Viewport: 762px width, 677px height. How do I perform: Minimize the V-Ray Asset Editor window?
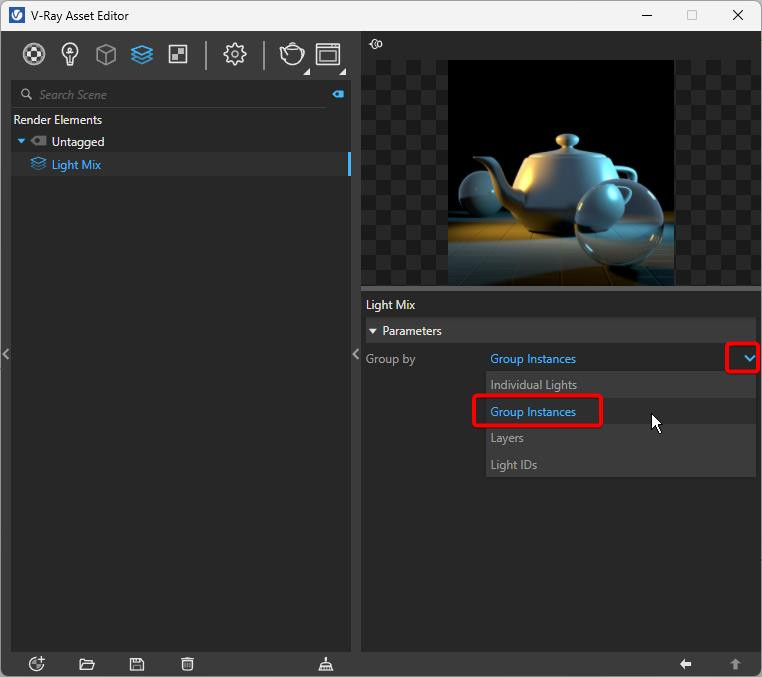pyautogui.click(x=647, y=15)
